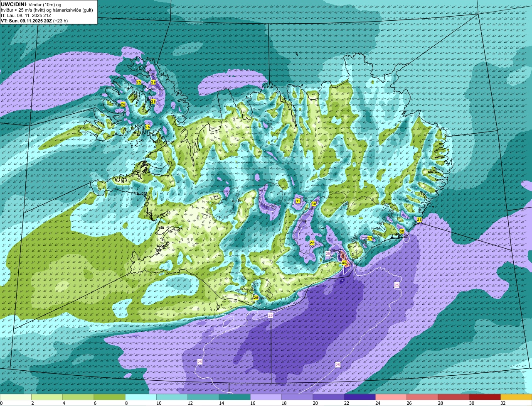The width and height of the screenshot is (532, 406).
Task: Select the 16–18 m/s light lavender legend swatch
Action: point(266,397)
